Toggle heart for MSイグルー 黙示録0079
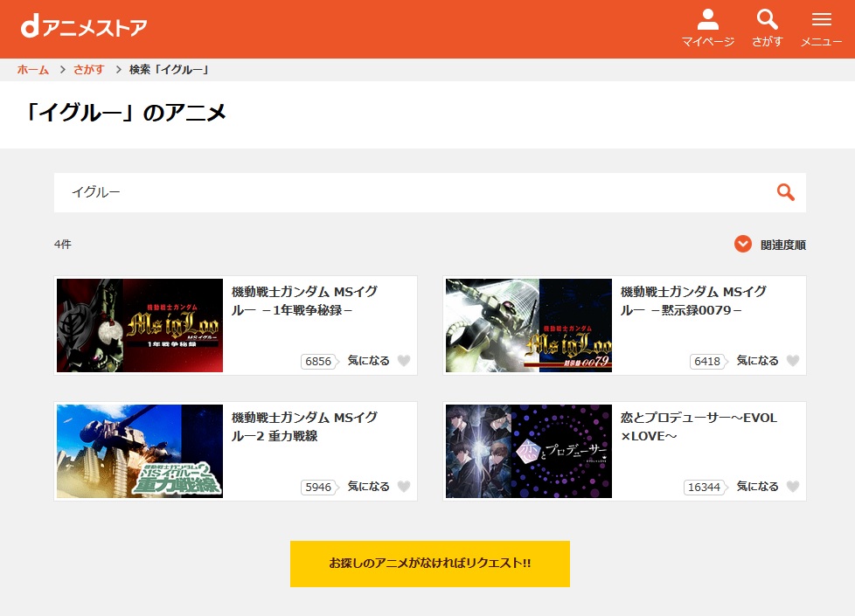The height and width of the screenshot is (616, 855). [x=793, y=361]
